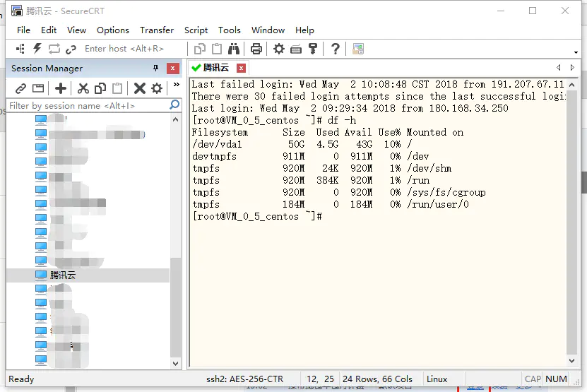Cut the session using the scissors icon
The image size is (587, 392).
(83, 88)
